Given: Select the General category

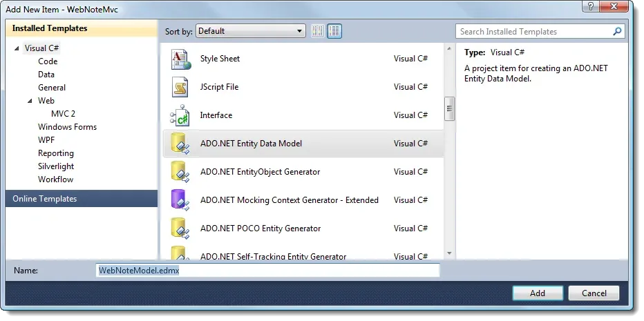Looking at the screenshot, I should (x=52, y=88).
